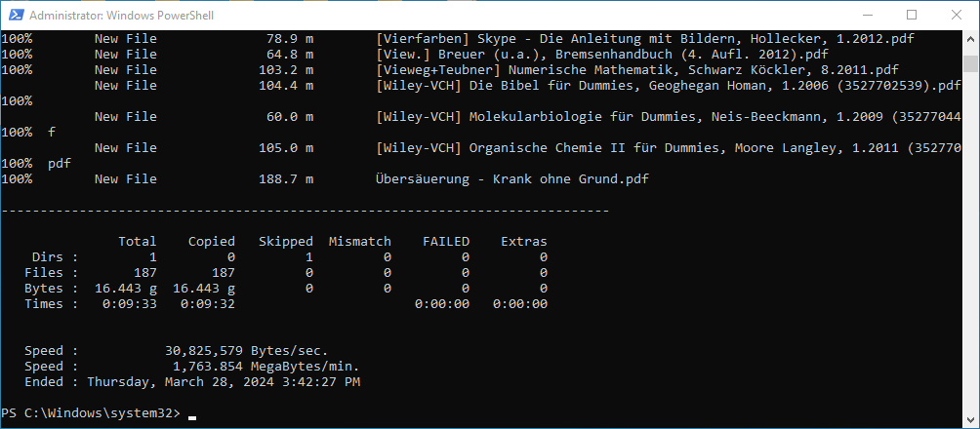980x429 pixels.
Task: Click the vertical scrollbar thumb
Action: click(x=971, y=63)
